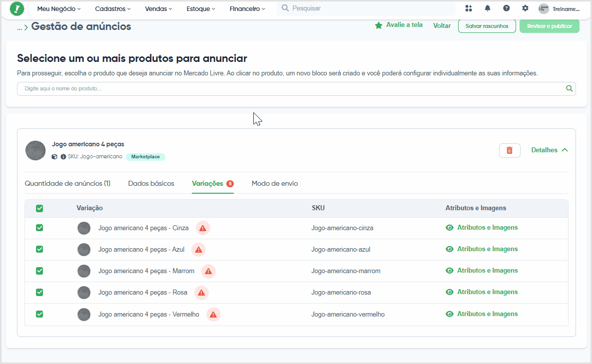Click SKU cell Jogo-americano-marrom

[346, 271]
